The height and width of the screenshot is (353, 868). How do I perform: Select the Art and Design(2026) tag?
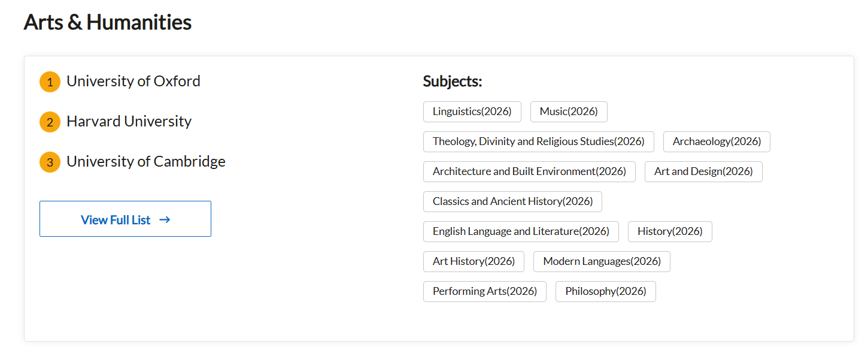pos(703,171)
